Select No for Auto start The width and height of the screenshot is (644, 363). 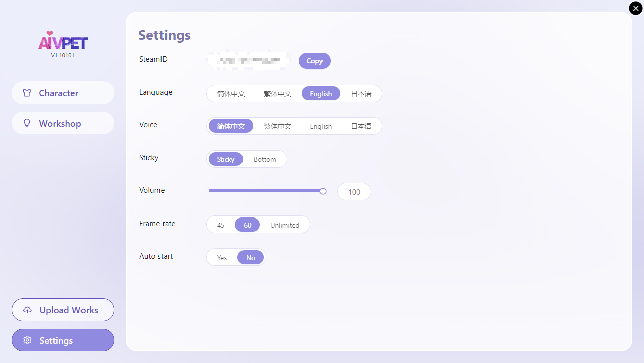click(x=251, y=258)
